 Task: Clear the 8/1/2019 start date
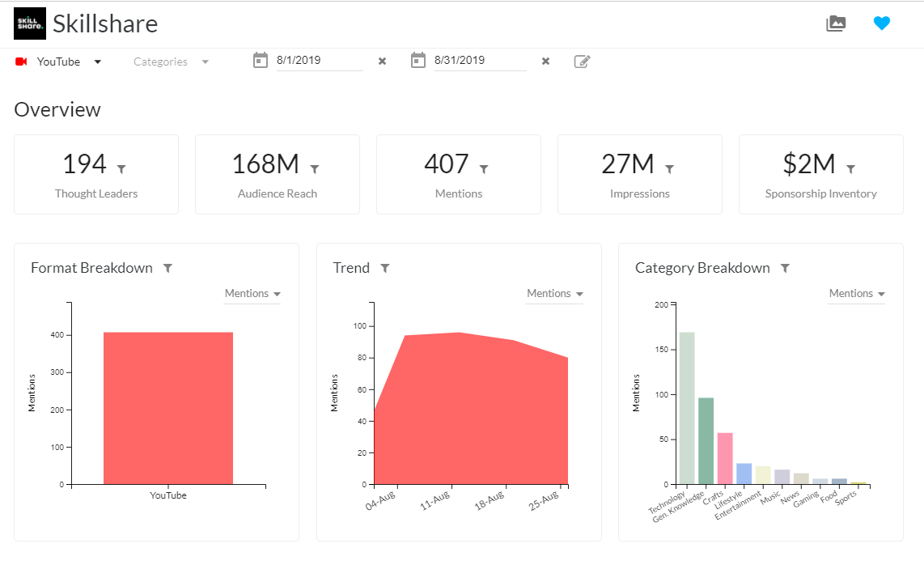click(382, 62)
